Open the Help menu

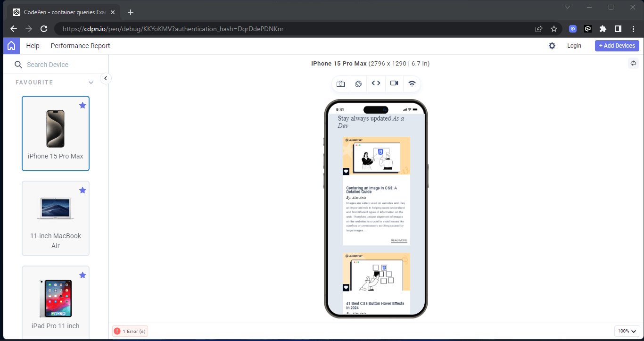(33, 46)
